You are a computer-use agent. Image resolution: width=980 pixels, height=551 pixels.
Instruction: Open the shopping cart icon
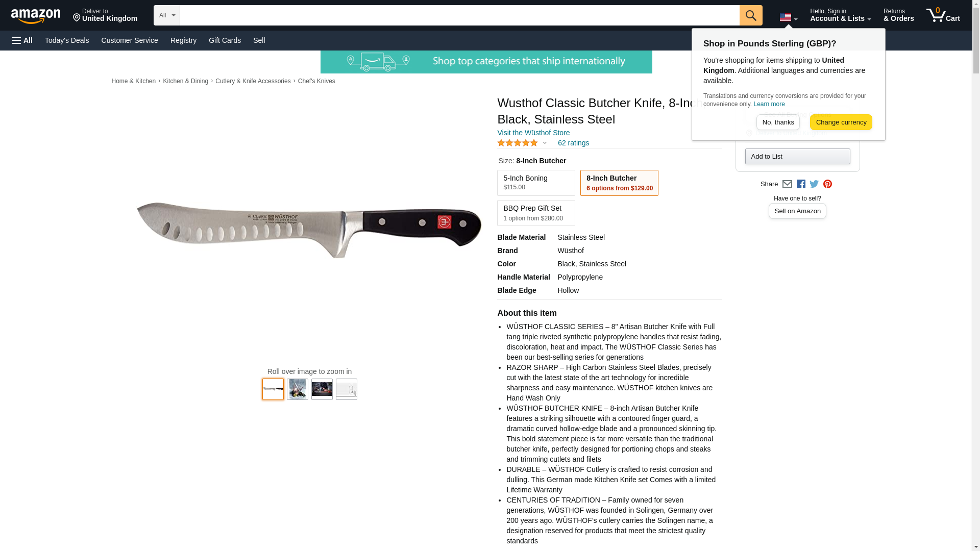coord(943,15)
